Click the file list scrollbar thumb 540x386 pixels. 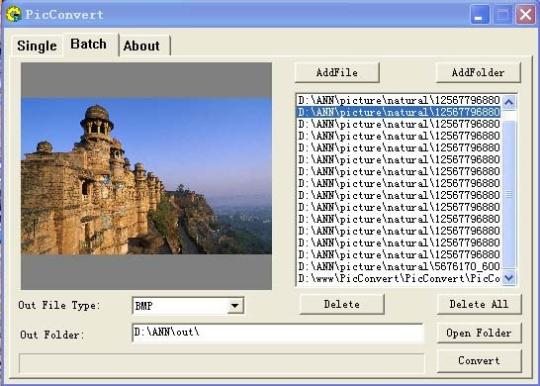coord(509,194)
